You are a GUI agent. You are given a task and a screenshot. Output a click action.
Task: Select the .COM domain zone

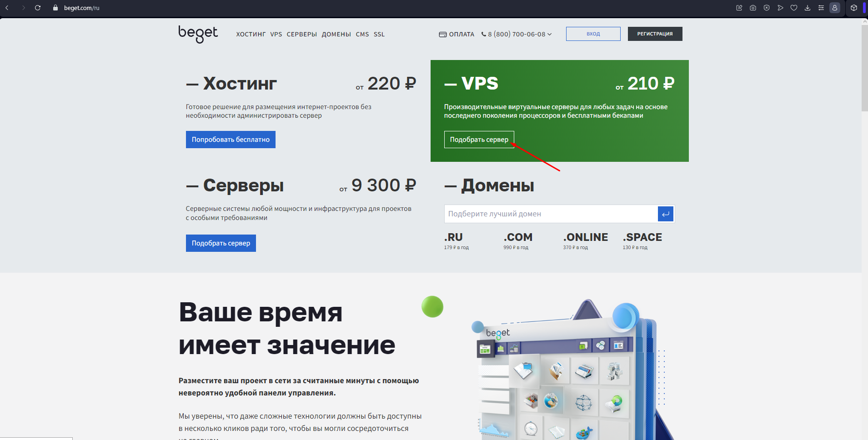518,237
